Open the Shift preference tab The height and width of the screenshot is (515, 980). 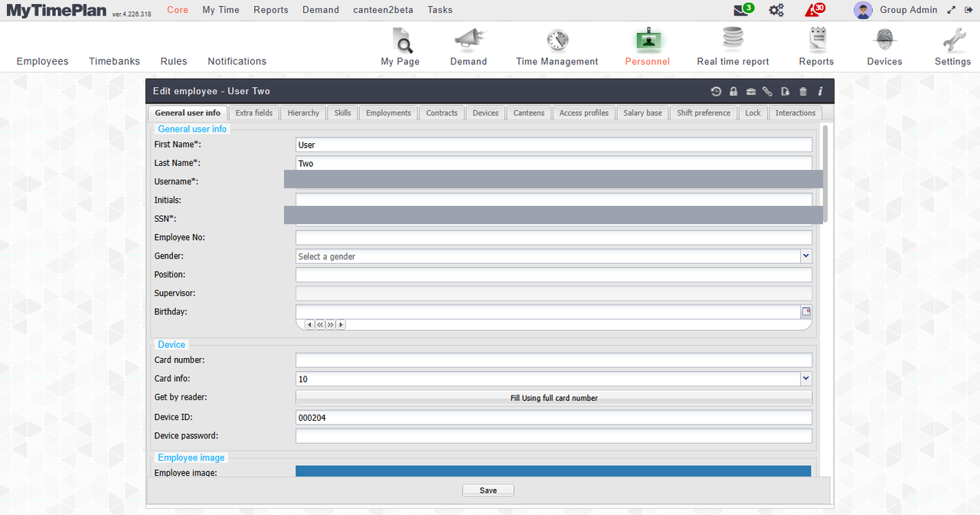tap(704, 113)
